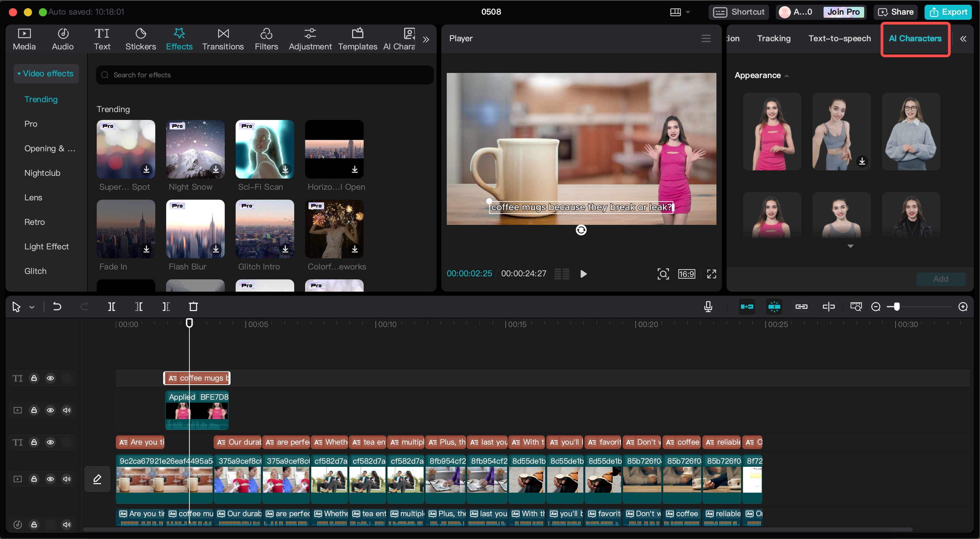Click the Export button
Viewport: 980px width, 539px height.
pyautogui.click(x=948, y=12)
